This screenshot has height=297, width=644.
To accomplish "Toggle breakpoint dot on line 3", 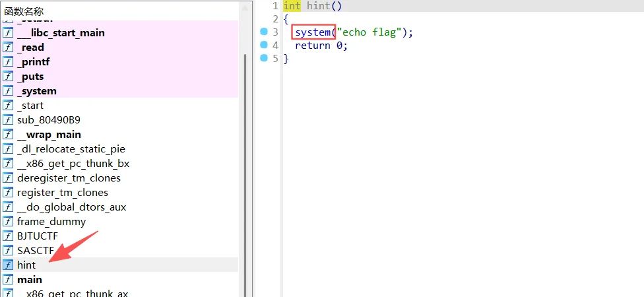I will tap(264, 32).
